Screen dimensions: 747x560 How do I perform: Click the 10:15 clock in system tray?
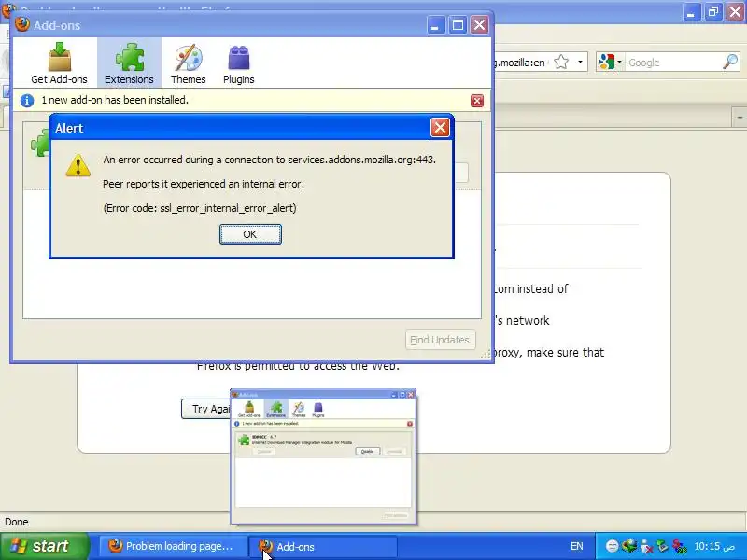(714, 546)
